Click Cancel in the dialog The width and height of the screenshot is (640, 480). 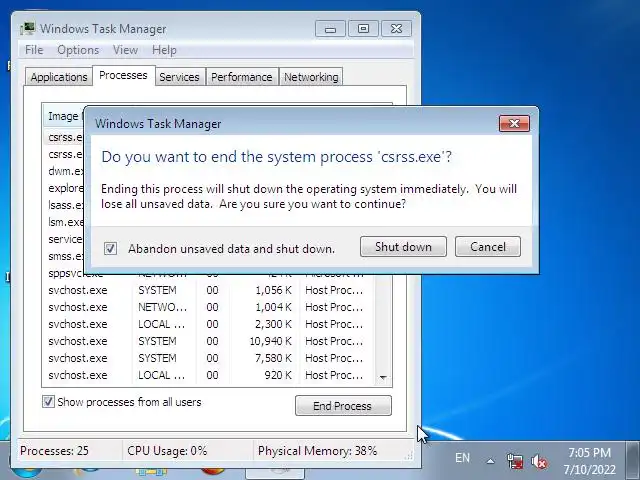488,247
